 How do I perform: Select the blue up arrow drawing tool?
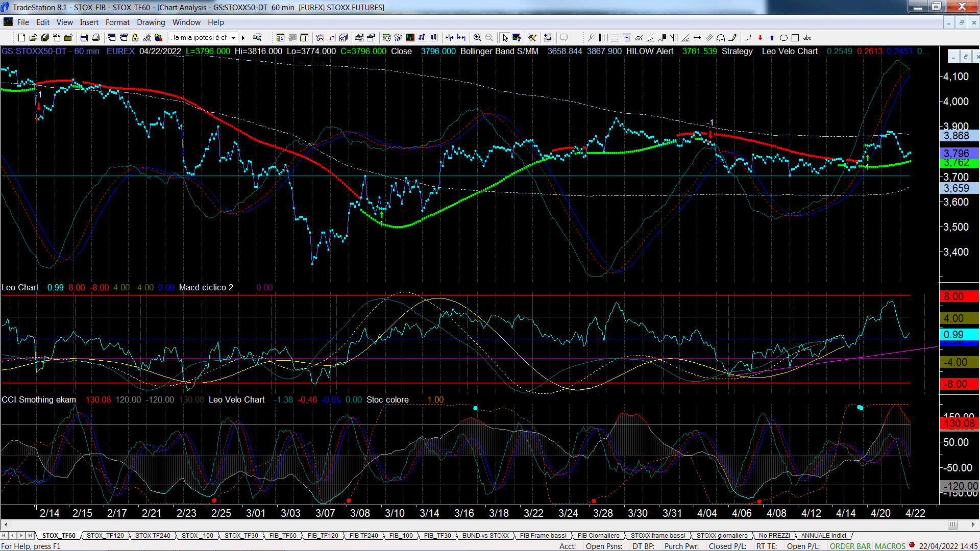point(772,37)
